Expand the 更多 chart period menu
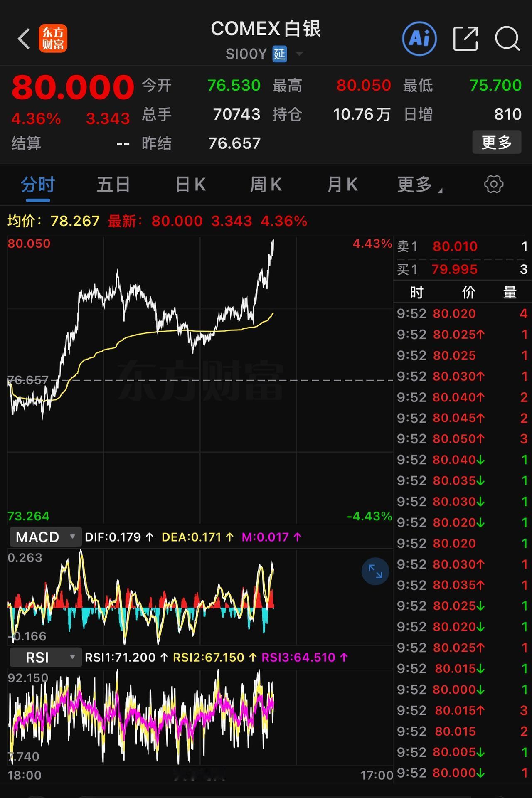 pyautogui.click(x=420, y=185)
